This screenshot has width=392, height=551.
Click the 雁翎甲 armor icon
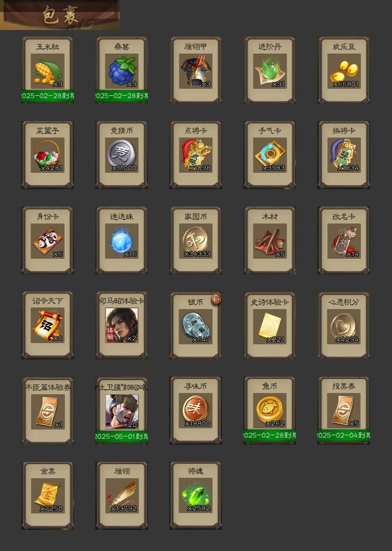tap(196, 70)
